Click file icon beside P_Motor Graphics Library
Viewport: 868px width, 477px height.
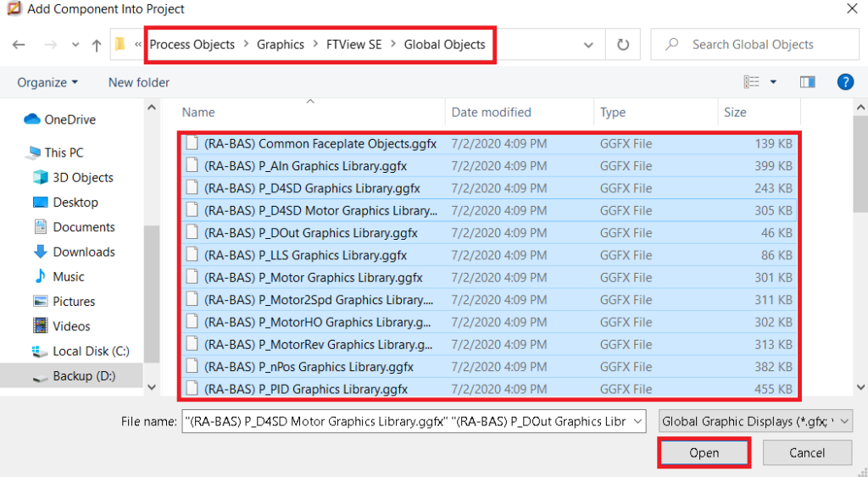192,277
